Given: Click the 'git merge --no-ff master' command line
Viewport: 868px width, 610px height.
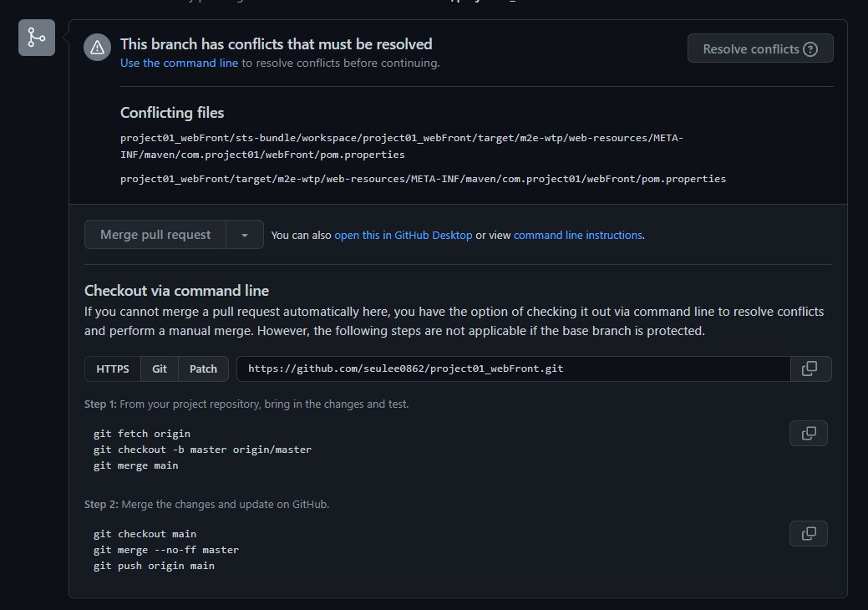Looking at the screenshot, I should coord(166,550).
